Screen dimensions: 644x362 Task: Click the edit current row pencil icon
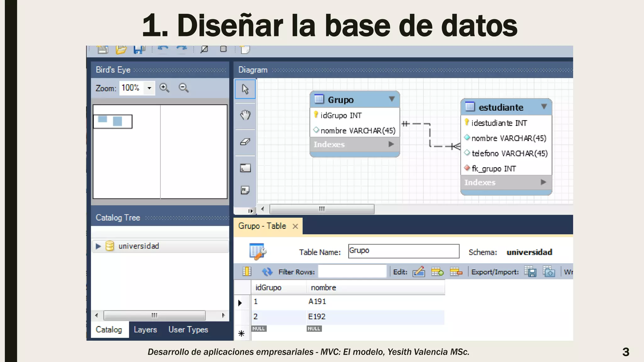click(x=419, y=271)
